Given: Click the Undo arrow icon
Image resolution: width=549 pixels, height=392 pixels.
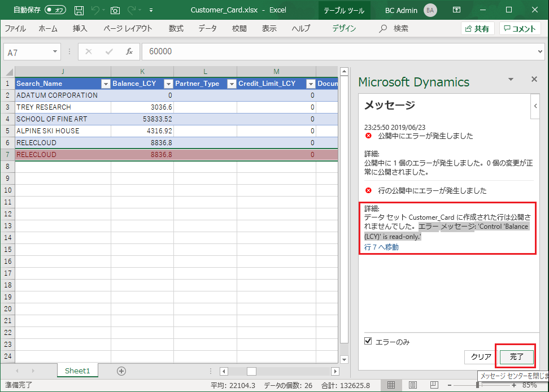Looking at the screenshot, I should click(95, 10).
